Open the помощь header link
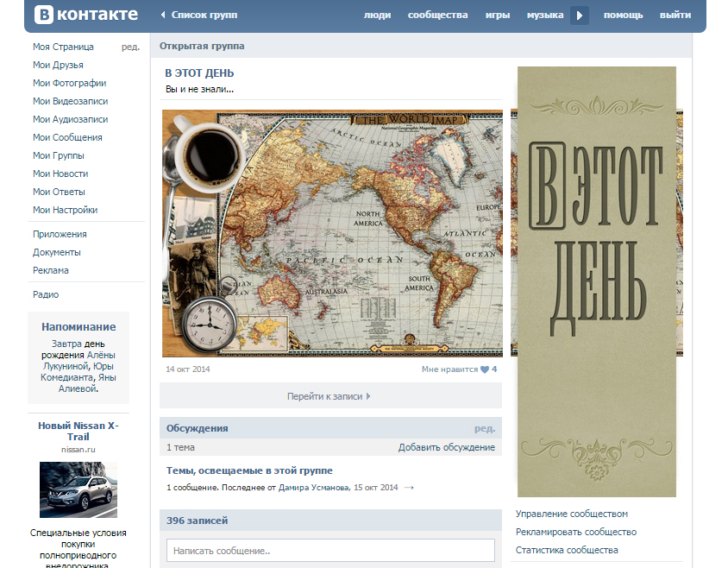Image resolution: width=728 pixels, height=568 pixels. pyautogui.click(x=623, y=15)
